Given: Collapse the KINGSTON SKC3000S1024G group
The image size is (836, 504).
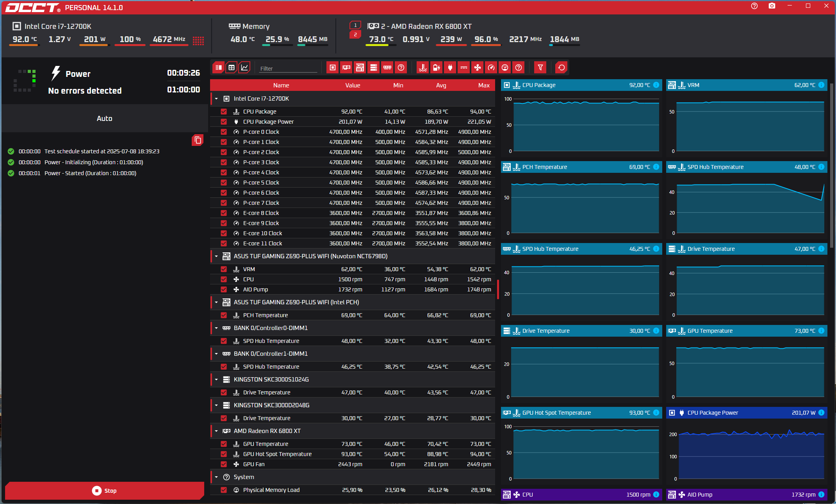Looking at the screenshot, I should [x=216, y=380].
